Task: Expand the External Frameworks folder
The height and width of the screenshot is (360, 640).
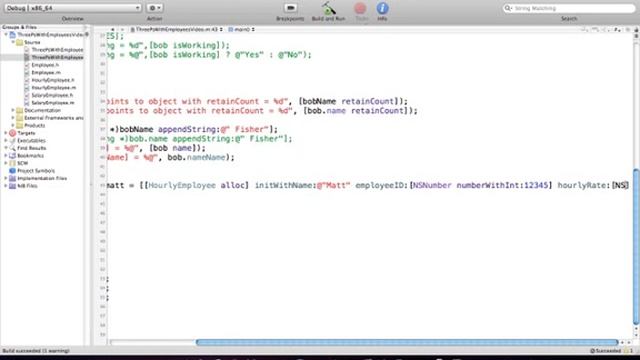Action: click(x=13, y=118)
